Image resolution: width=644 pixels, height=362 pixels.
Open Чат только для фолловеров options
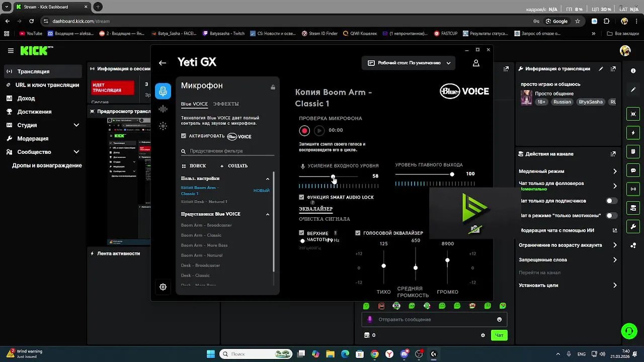point(568,186)
